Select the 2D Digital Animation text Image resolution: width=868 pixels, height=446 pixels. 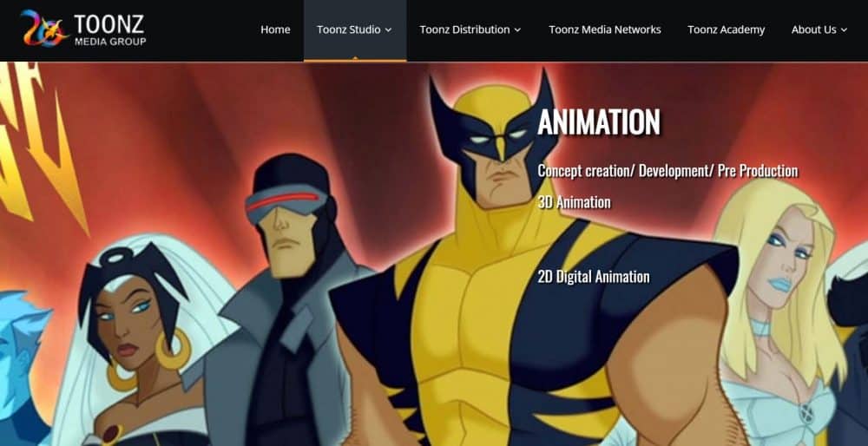(594, 277)
